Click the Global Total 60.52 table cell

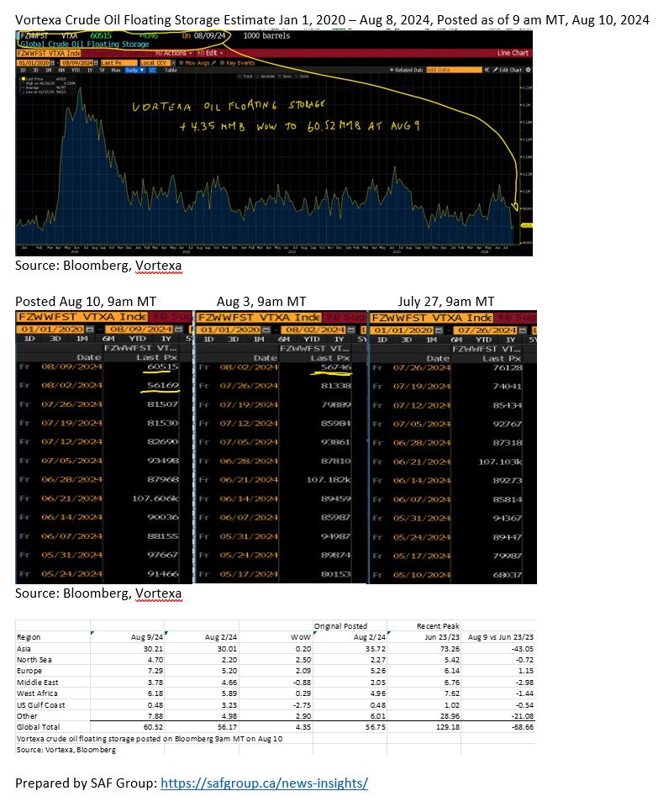[153, 727]
